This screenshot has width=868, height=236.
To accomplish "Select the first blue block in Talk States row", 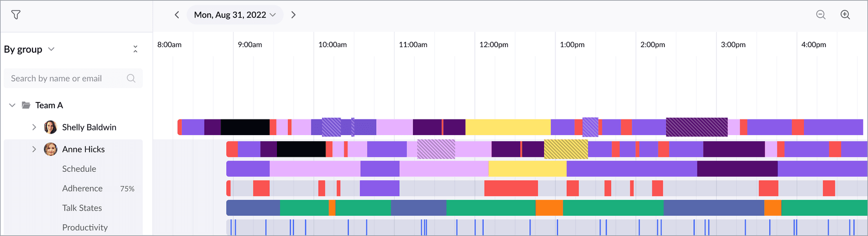I will click(x=253, y=208).
